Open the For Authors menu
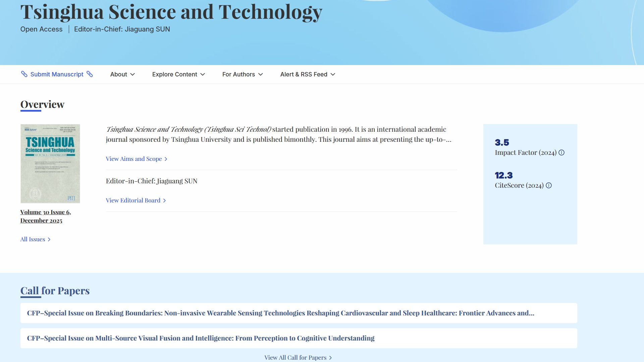 (243, 74)
